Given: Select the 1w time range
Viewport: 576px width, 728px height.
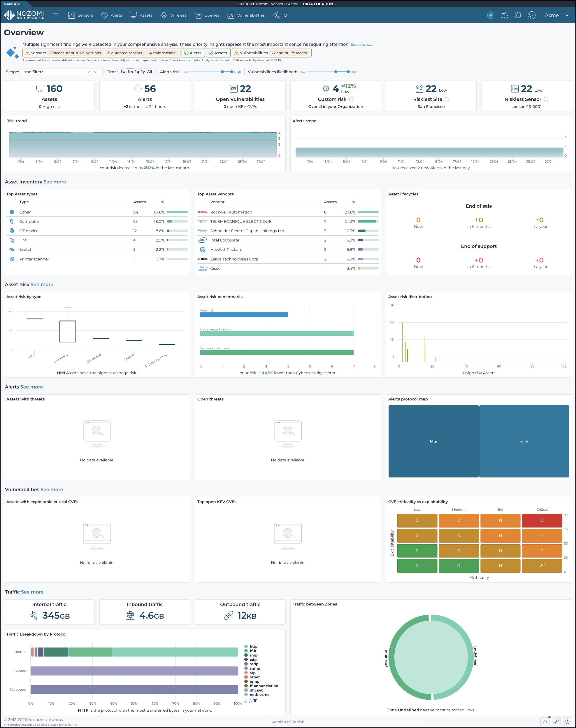Looking at the screenshot, I should (x=123, y=71).
